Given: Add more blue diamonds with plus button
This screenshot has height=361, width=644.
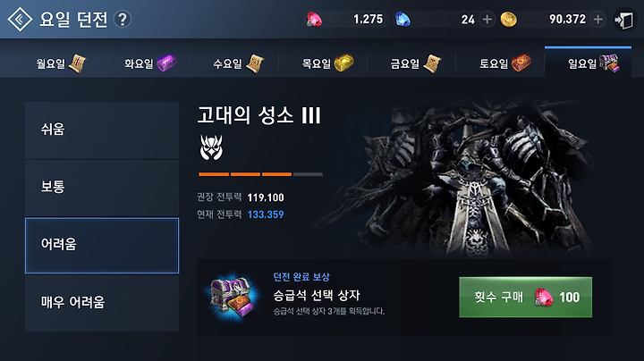Looking at the screenshot, I should 487,20.
